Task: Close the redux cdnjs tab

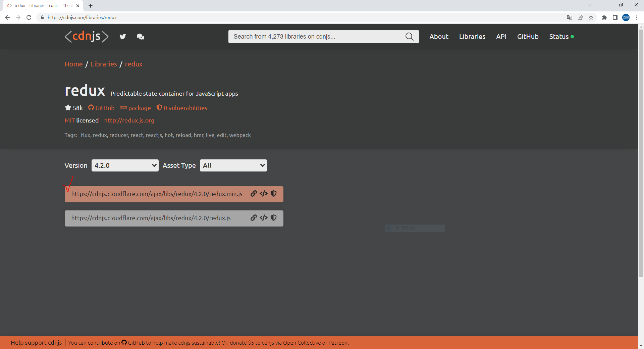Action: coord(78,6)
